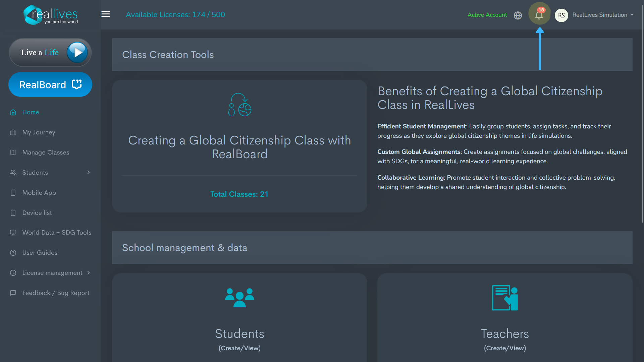Click the User Guides help icon
The image size is (644, 362).
[x=13, y=253]
